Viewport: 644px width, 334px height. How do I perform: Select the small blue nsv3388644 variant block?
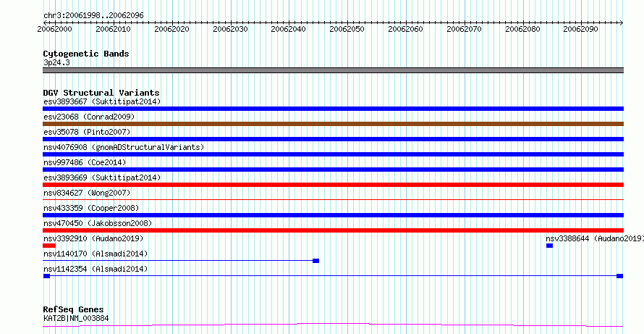click(549, 246)
